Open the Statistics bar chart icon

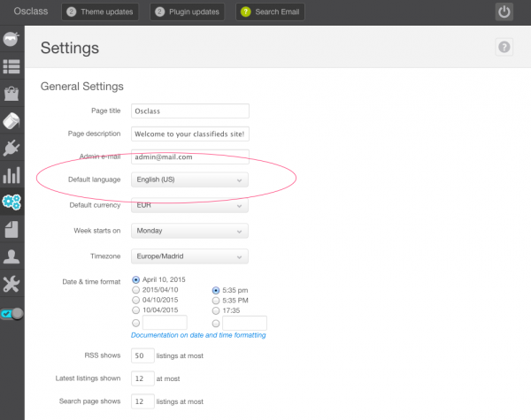coord(12,175)
